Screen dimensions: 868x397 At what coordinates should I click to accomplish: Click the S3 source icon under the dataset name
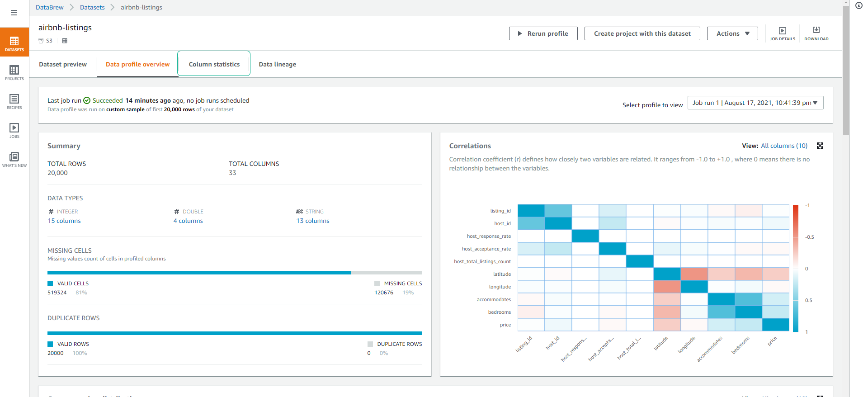pyautogui.click(x=41, y=41)
